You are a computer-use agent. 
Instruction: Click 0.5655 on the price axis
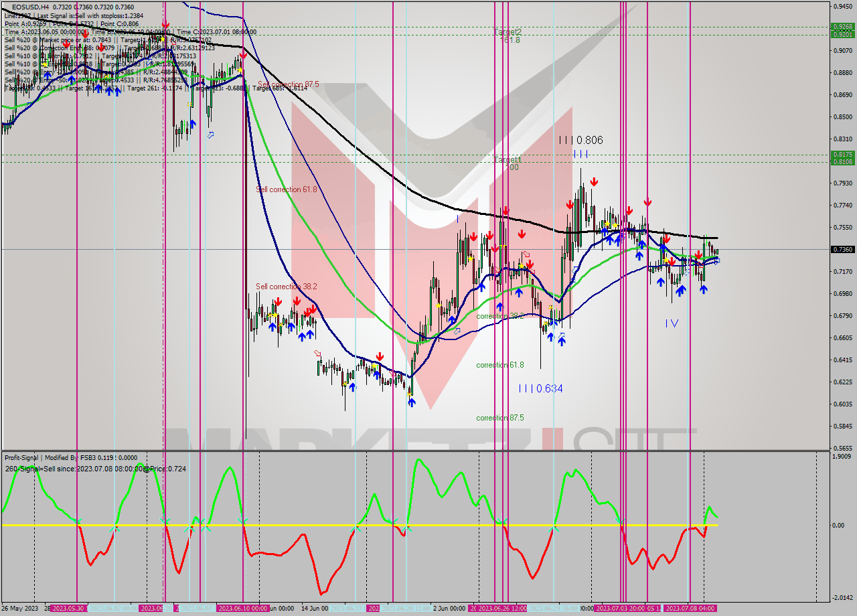[843, 448]
